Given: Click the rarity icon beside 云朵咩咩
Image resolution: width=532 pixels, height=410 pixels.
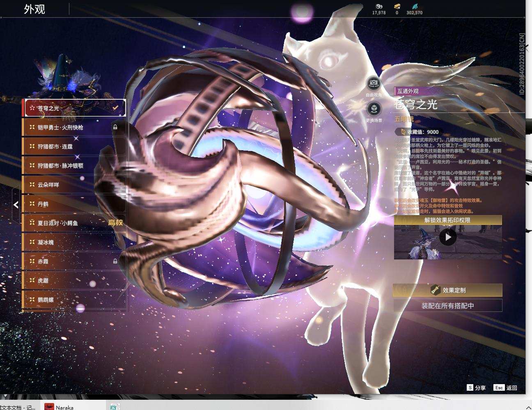Looking at the screenshot, I should (x=32, y=185).
